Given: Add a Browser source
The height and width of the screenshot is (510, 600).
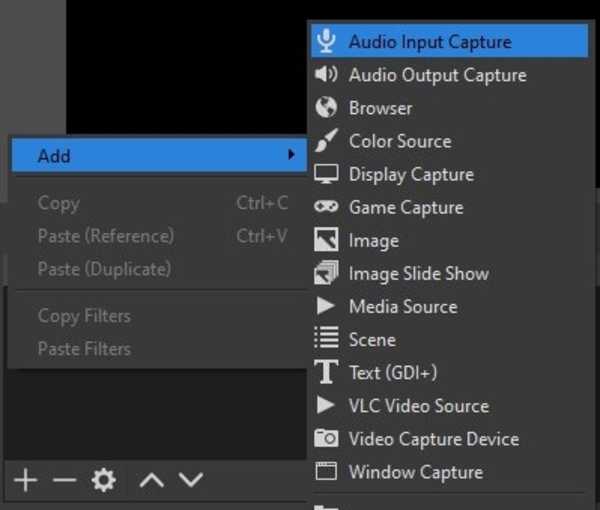Looking at the screenshot, I should point(450,108).
